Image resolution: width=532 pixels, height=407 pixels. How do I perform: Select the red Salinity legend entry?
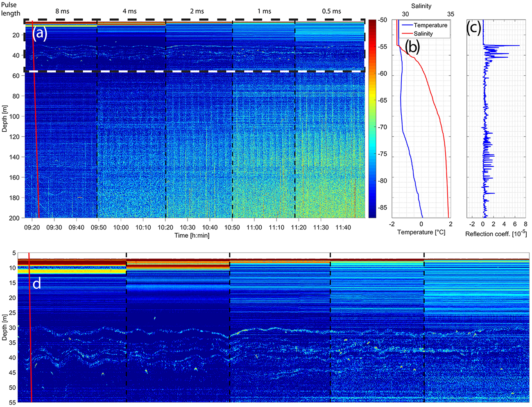point(423,34)
